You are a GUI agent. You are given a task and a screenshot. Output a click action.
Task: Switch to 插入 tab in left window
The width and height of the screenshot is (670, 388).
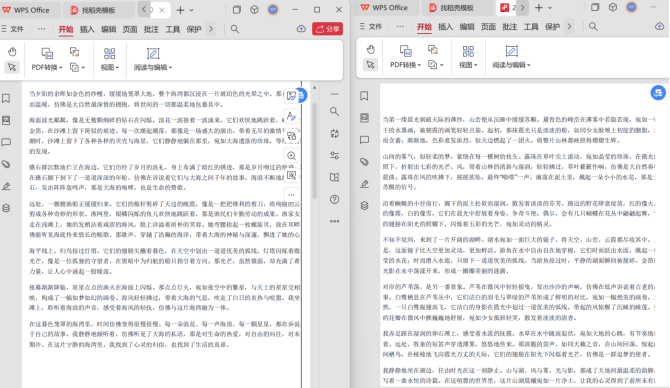tap(87, 29)
